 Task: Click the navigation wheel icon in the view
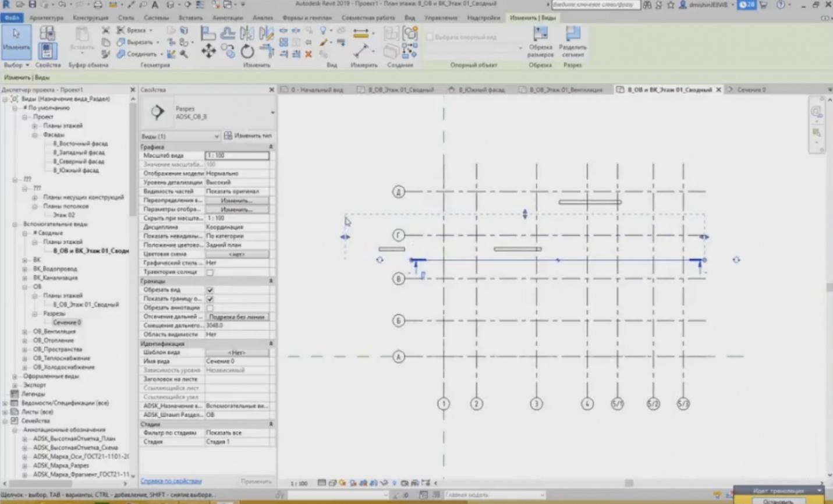[816, 112]
